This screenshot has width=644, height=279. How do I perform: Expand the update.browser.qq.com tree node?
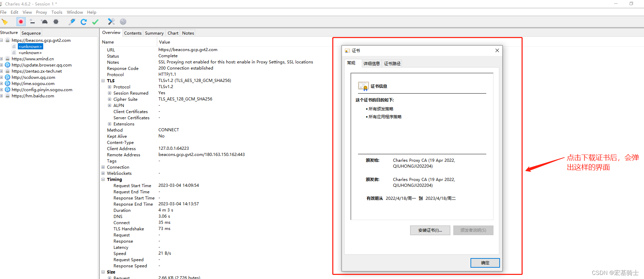pos(1,65)
